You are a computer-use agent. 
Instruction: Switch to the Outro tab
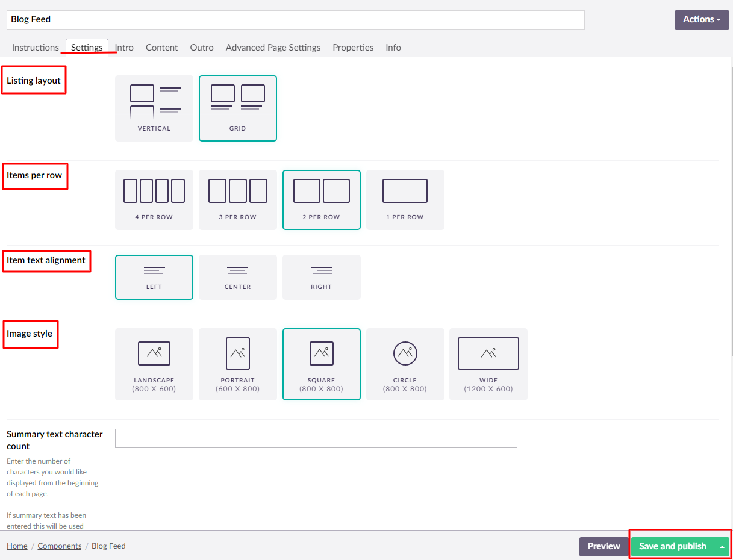[x=202, y=48]
